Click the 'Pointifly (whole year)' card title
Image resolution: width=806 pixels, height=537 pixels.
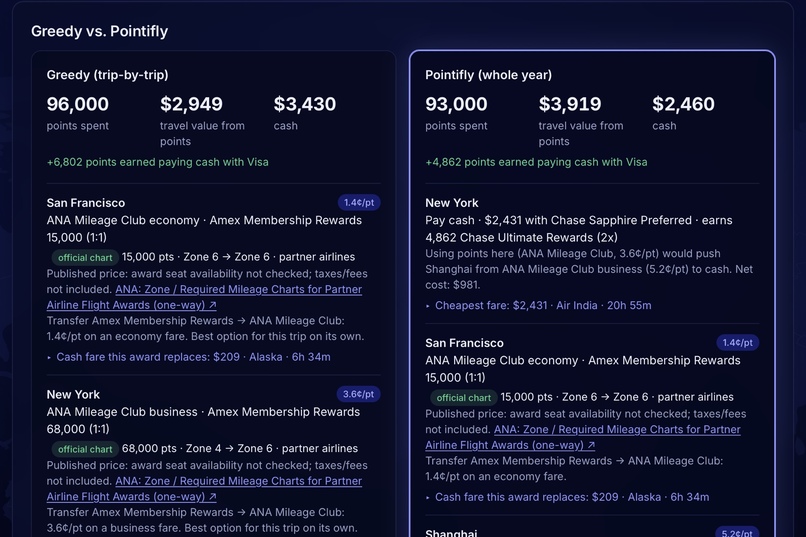[x=488, y=75]
